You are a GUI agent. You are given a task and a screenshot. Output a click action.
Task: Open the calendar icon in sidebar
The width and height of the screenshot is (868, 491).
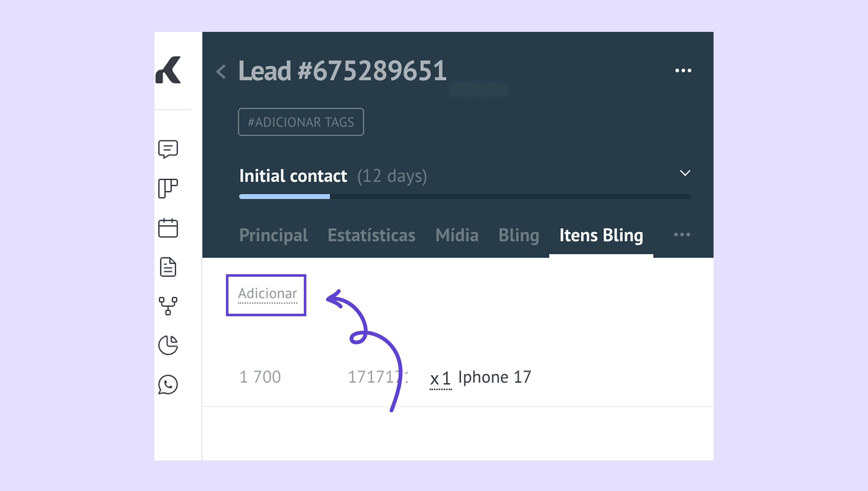(x=168, y=228)
